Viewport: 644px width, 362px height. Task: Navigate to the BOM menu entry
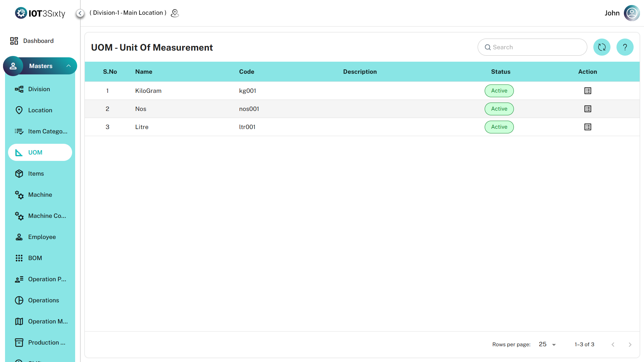(x=35, y=258)
